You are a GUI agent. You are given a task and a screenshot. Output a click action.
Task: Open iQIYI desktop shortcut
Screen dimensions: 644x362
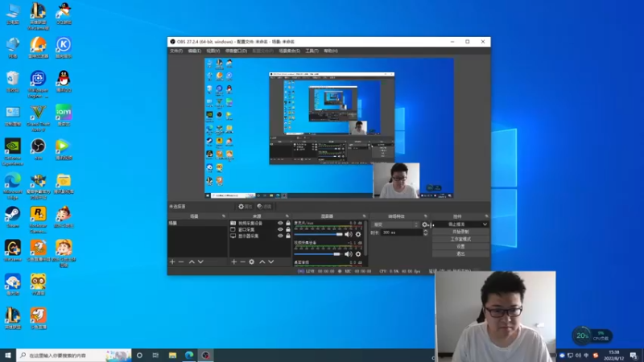pos(64,115)
